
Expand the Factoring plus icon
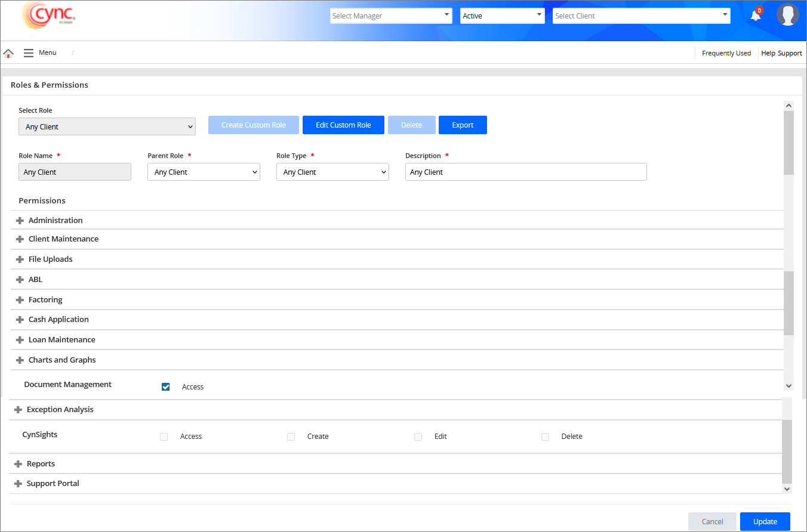[20, 300]
